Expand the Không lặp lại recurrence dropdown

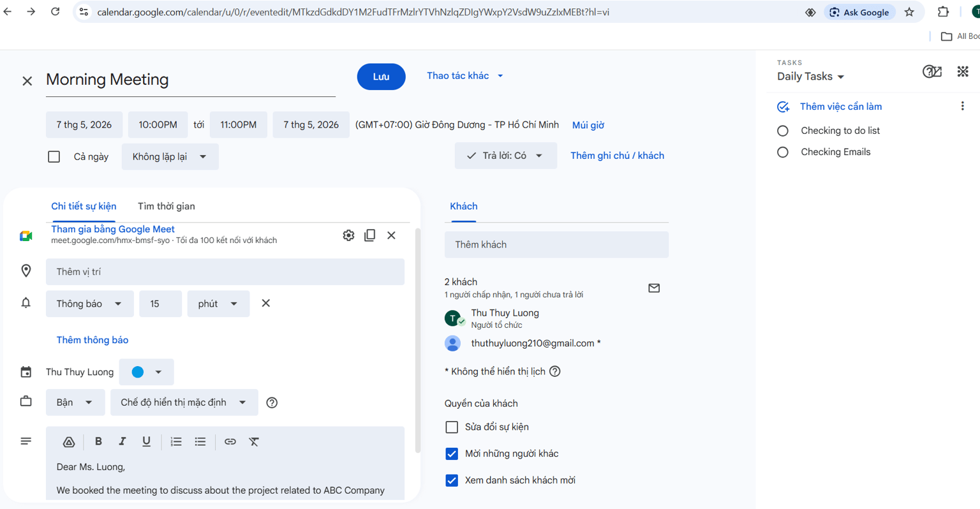(170, 157)
